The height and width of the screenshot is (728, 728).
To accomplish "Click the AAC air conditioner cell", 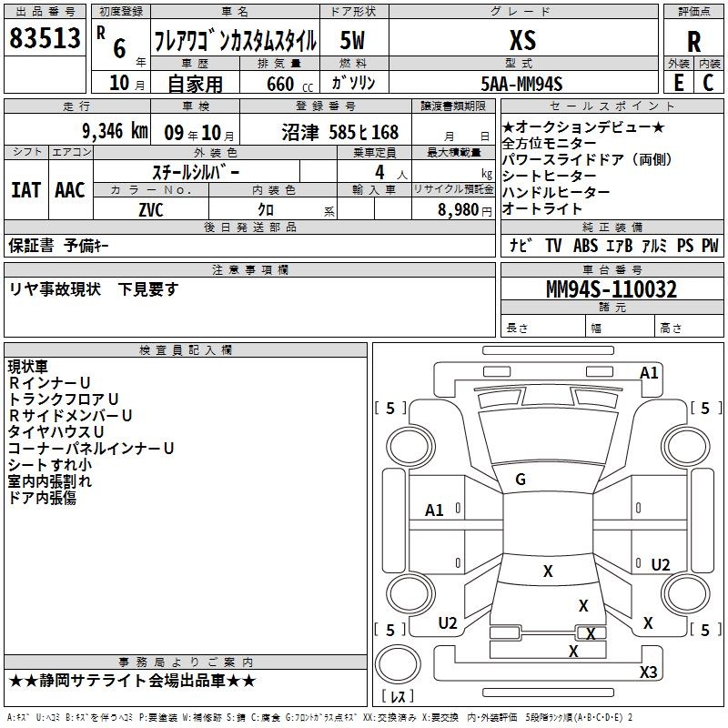I will tap(70, 190).
